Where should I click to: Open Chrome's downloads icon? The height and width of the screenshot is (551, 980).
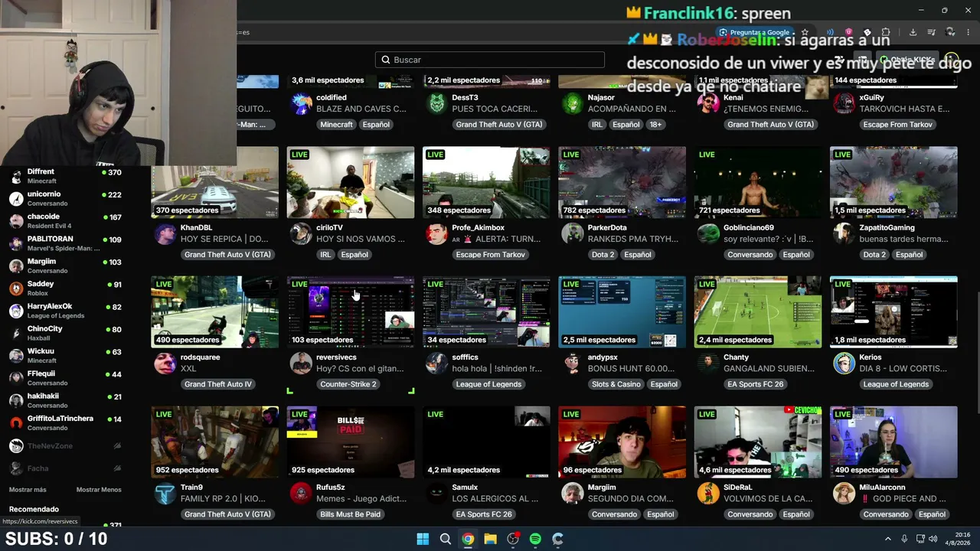tap(913, 32)
